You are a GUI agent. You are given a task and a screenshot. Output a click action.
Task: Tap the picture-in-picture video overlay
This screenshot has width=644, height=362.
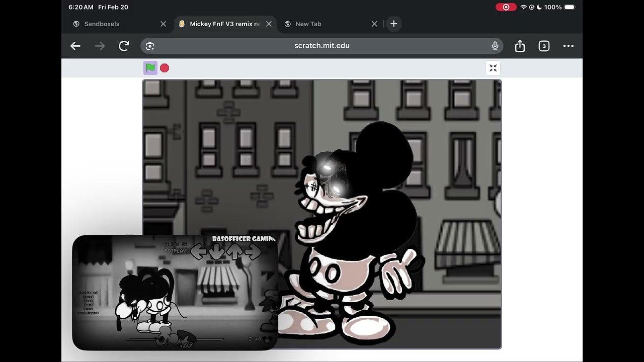pyautogui.click(x=175, y=293)
